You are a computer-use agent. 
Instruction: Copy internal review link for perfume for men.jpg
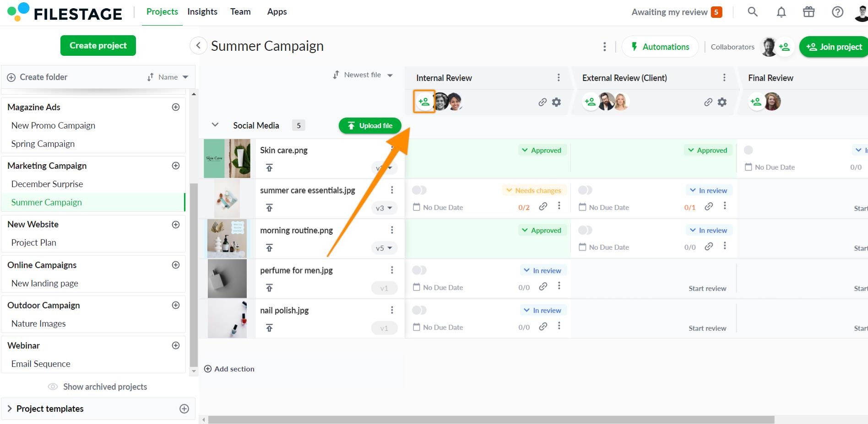click(543, 286)
